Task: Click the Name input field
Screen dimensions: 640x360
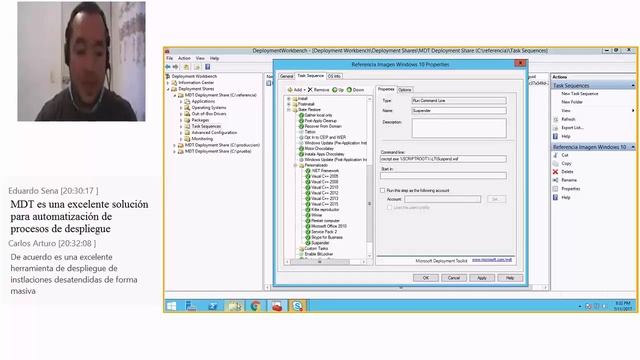Action: pos(459,111)
